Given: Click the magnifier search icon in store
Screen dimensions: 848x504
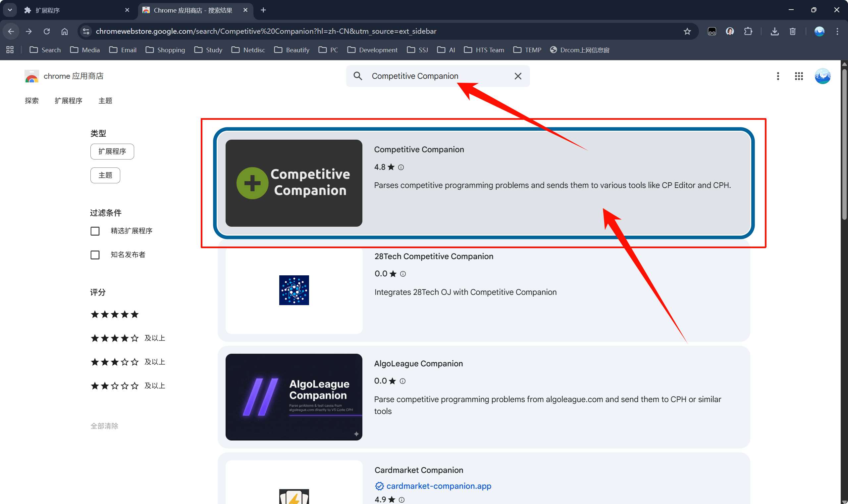Looking at the screenshot, I should click(x=357, y=76).
